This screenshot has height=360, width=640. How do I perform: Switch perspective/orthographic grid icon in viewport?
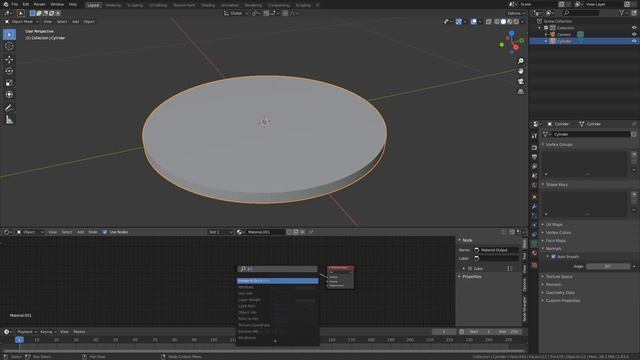point(521,91)
